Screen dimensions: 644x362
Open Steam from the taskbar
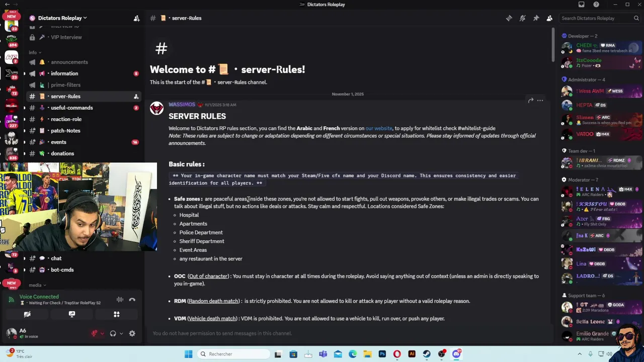(427, 354)
